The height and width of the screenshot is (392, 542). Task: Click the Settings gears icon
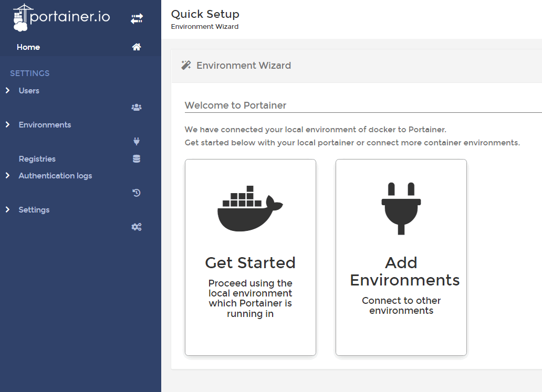click(x=137, y=227)
